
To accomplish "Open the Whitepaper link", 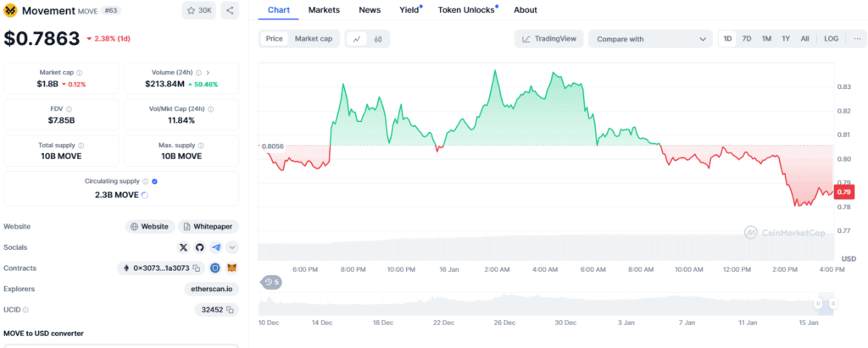I will [209, 226].
